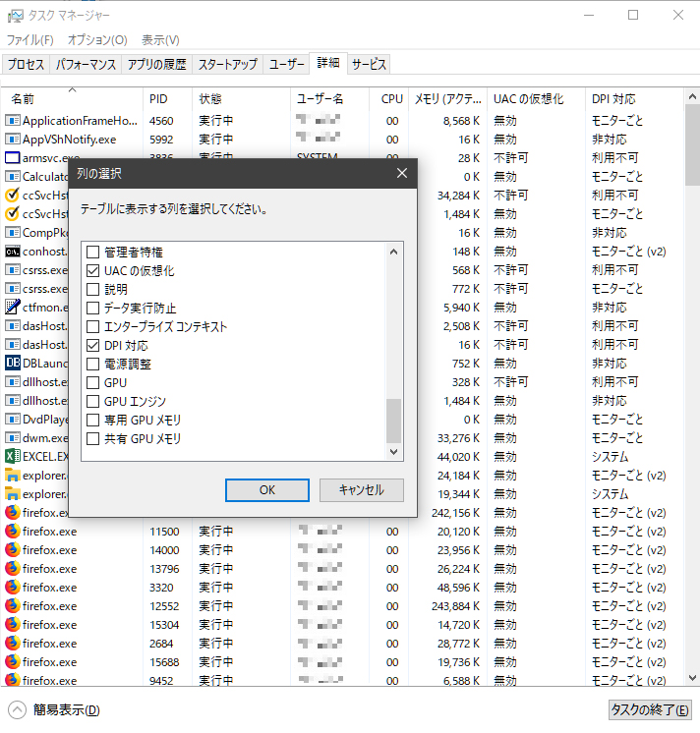
Task: Click the armsvc.exe process icon
Action: (x=13, y=158)
